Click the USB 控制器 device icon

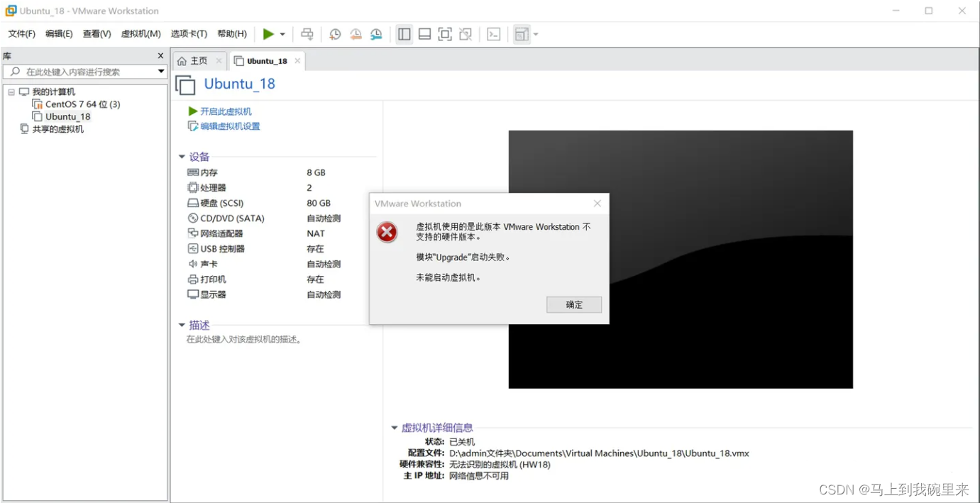193,248
